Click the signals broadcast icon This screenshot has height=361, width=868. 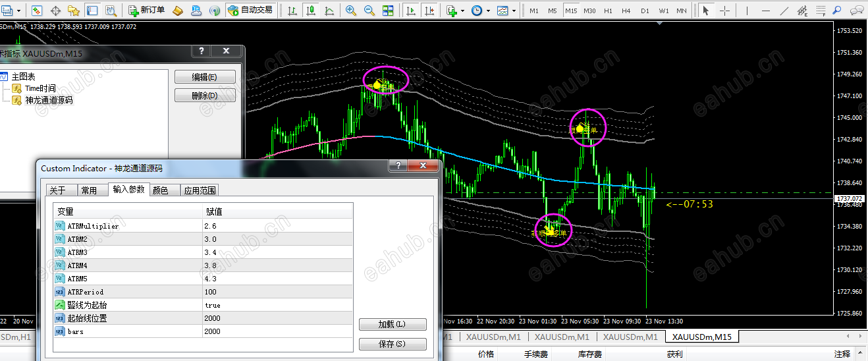coord(215,11)
